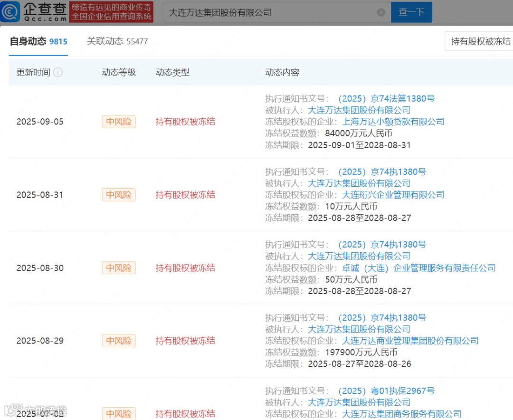Open 大连万达商业管理集团股份有限公司 link
Viewport: 513px width, 420px height.
[410, 341]
